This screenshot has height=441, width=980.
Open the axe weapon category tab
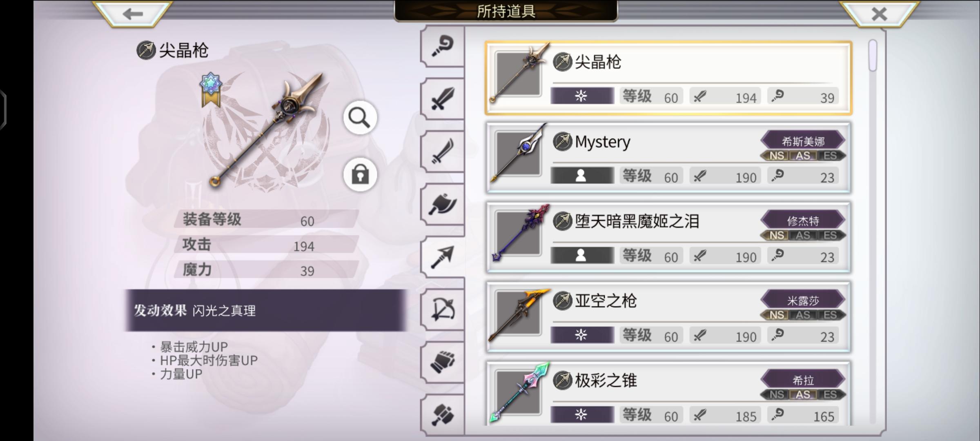(443, 204)
